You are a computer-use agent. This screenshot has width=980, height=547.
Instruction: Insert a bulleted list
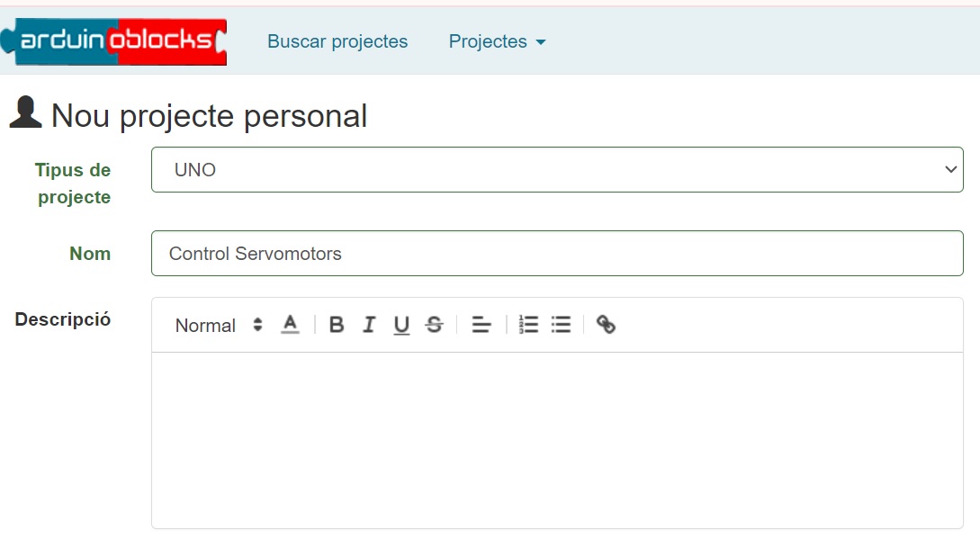[562, 325]
